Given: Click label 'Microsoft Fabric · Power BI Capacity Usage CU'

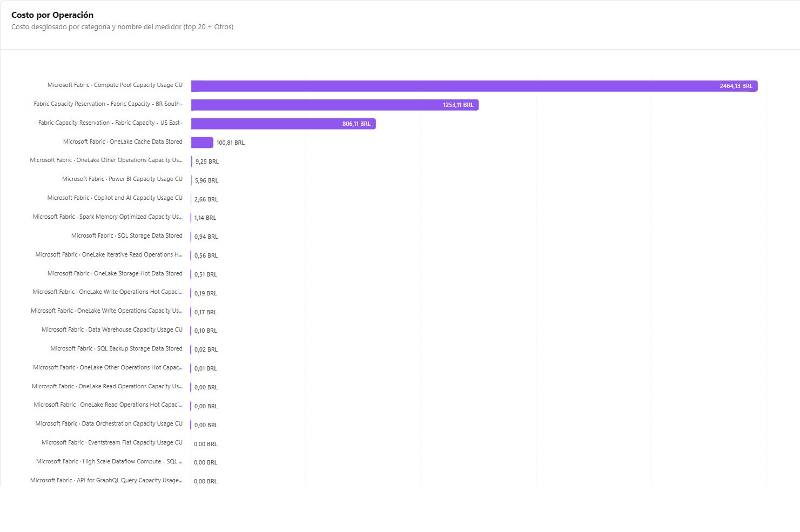Looking at the screenshot, I should point(122,179).
